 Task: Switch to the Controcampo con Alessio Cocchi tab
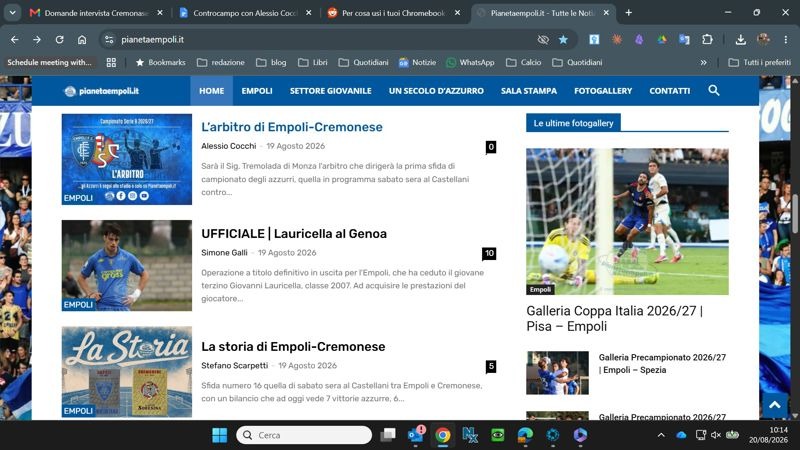click(x=245, y=13)
